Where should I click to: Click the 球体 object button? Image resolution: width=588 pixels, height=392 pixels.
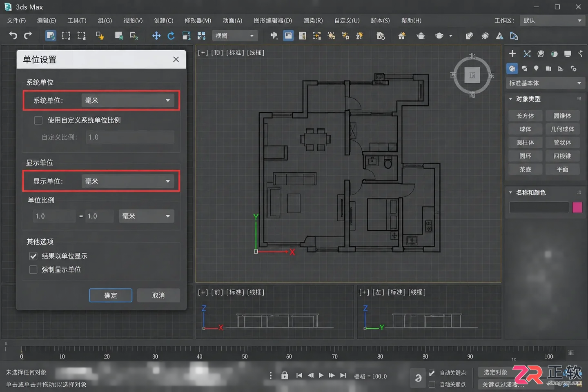pos(525,129)
